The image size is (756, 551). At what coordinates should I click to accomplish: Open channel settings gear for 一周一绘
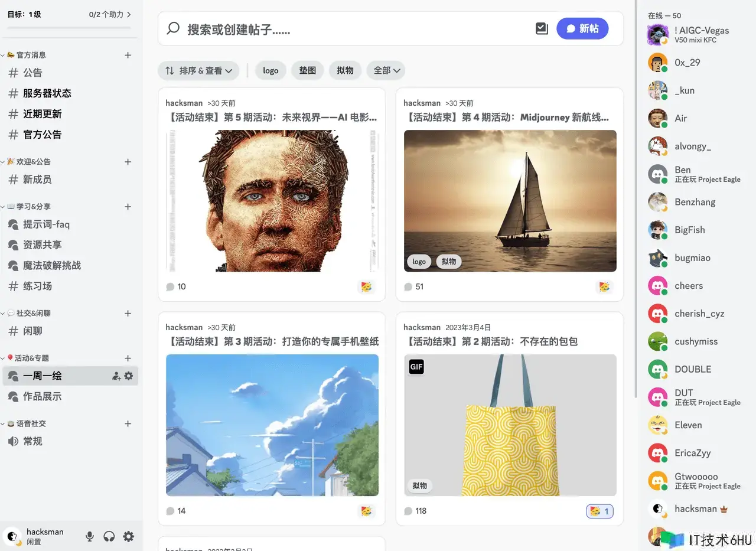pos(129,376)
